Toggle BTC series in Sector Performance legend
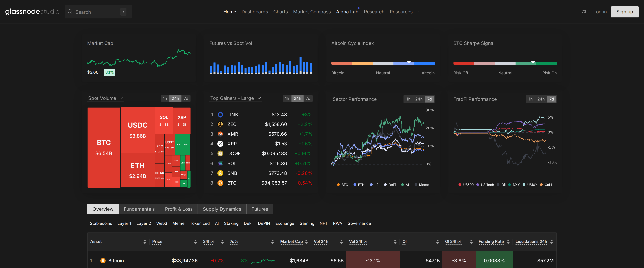644x268 pixels. [x=342, y=185]
